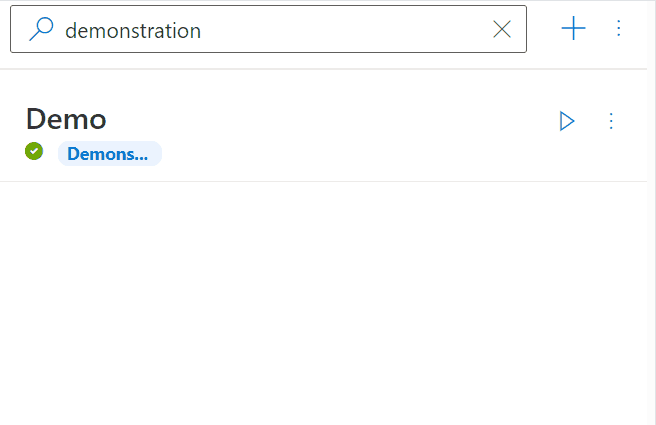This screenshot has width=656, height=425.
Task: Create a new item using the plus
Action: pyautogui.click(x=573, y=29)
